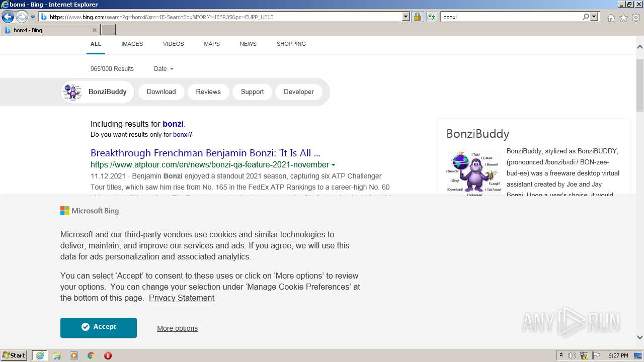Open the Windows Start menu
This screenshot has width=644, height=362.
pyautogui.click(x=14, y=355)
